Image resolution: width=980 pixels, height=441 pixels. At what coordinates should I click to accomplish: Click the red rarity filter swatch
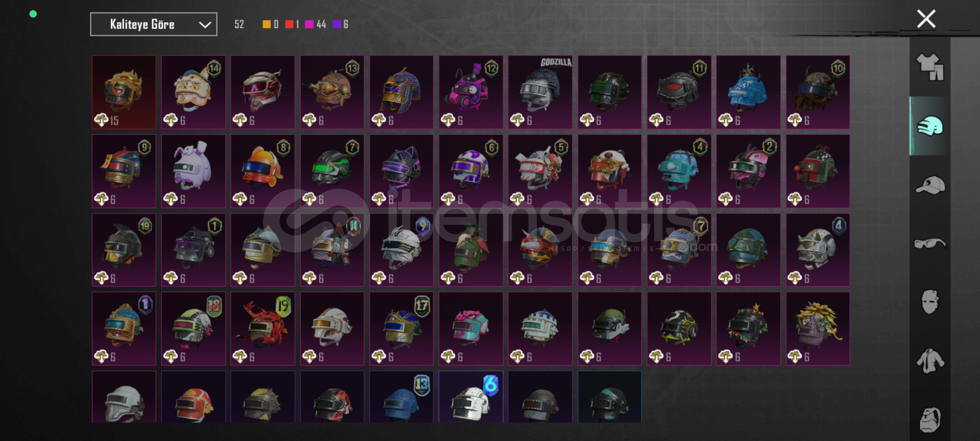289,24
